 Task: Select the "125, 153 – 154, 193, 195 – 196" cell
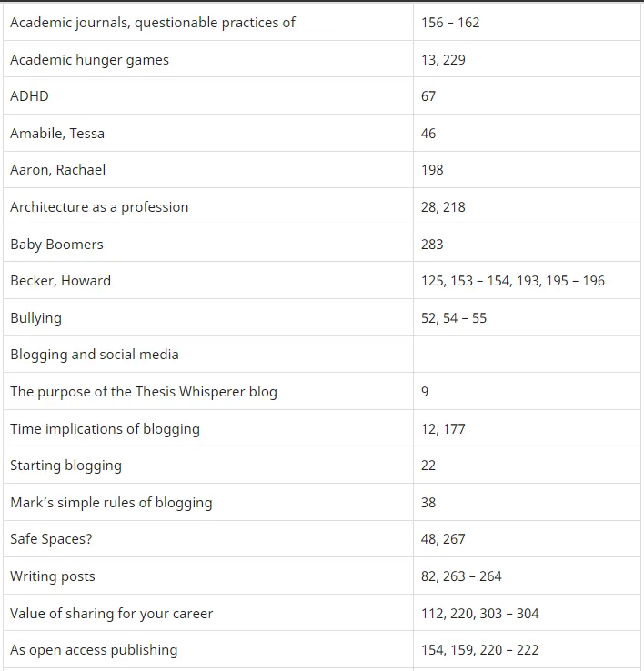513,281
